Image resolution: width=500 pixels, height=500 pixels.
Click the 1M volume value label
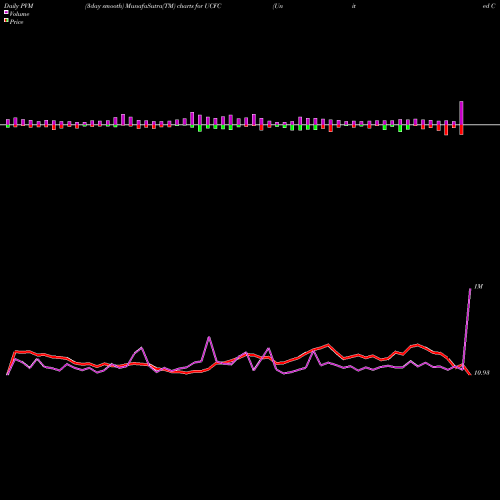[478, 287]
